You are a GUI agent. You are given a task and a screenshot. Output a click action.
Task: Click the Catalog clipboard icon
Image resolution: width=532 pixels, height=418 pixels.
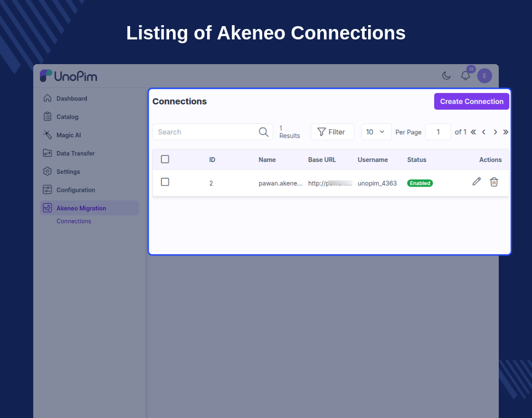pos(47,116)
